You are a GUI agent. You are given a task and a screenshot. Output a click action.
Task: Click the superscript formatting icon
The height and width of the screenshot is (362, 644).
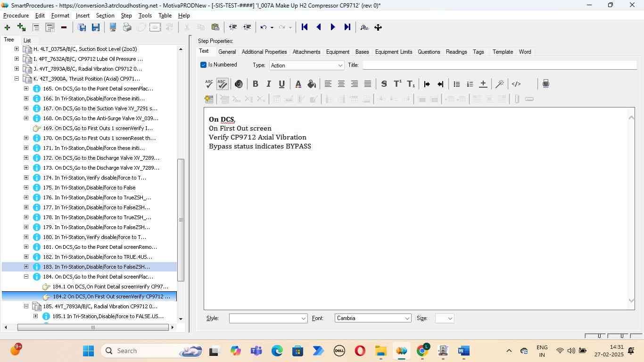pyautogui.click(x=397, y=84)
